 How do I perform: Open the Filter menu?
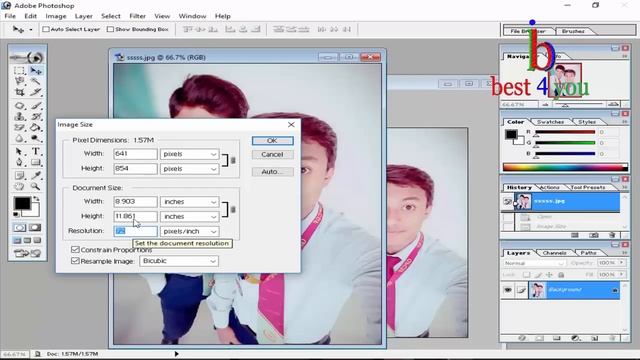coord(138,16)
